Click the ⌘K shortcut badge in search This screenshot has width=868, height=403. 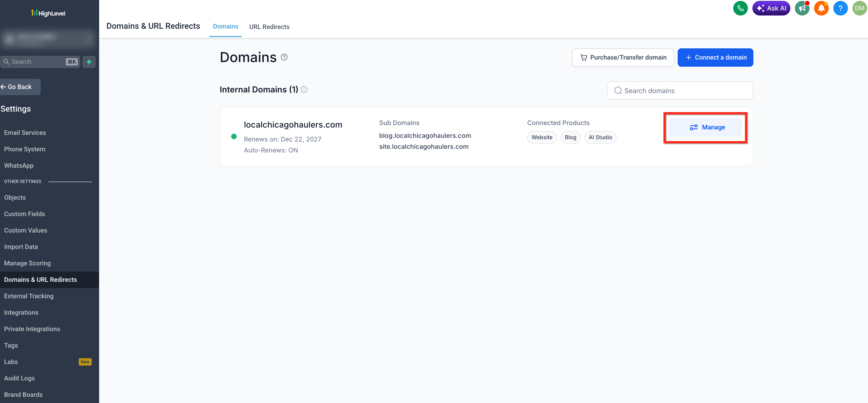71,62
